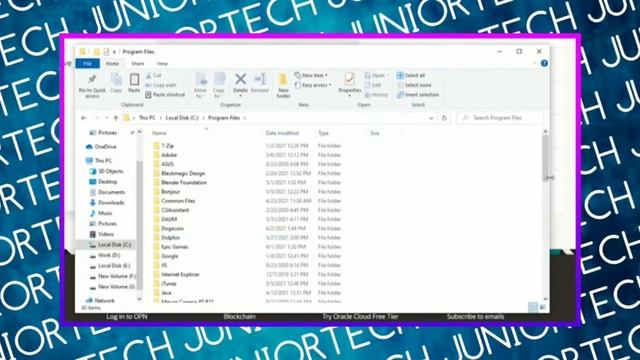Select the Blender Foundation folder
The height and width of the screenshot is (360, 640).
click(184, 182)
